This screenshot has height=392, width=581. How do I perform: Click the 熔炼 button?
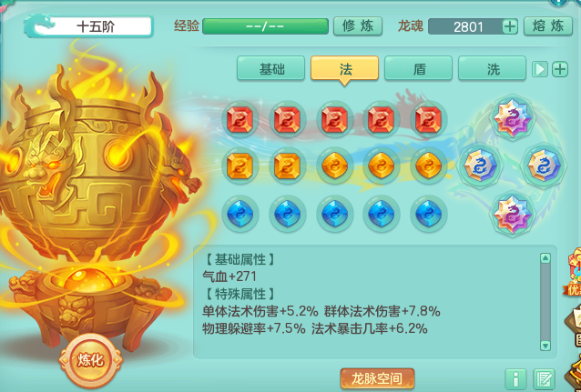click(548, 25)
